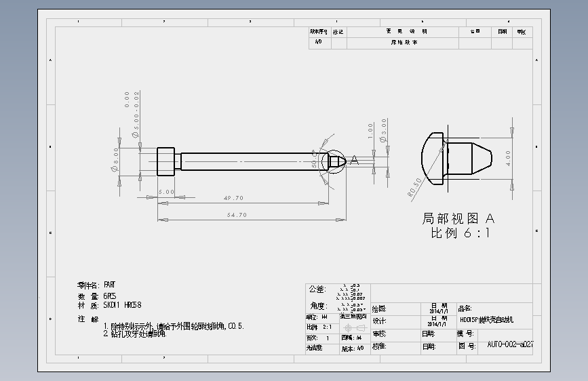Select the 页次 1 page cell
This screenshot has height=381, width=588.
[x=318, y=338]
